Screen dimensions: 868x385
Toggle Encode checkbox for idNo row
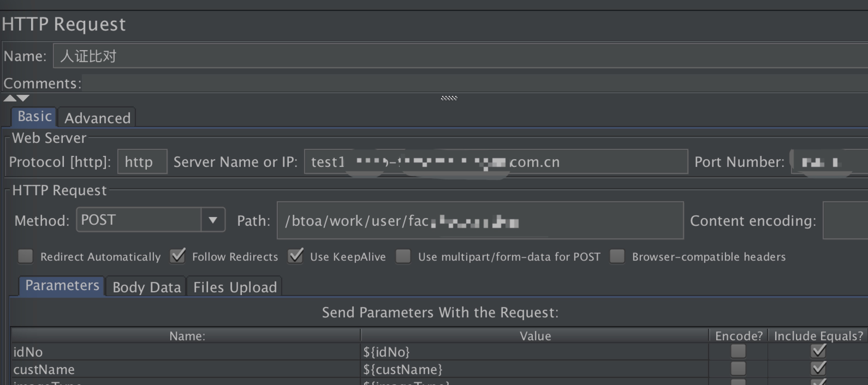pyautogui.click(x=738, y=352)
